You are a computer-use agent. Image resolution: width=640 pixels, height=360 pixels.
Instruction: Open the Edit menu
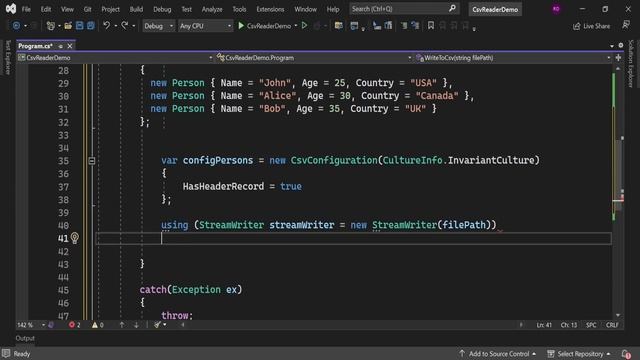pyautogui.click(x=46, y=9)
